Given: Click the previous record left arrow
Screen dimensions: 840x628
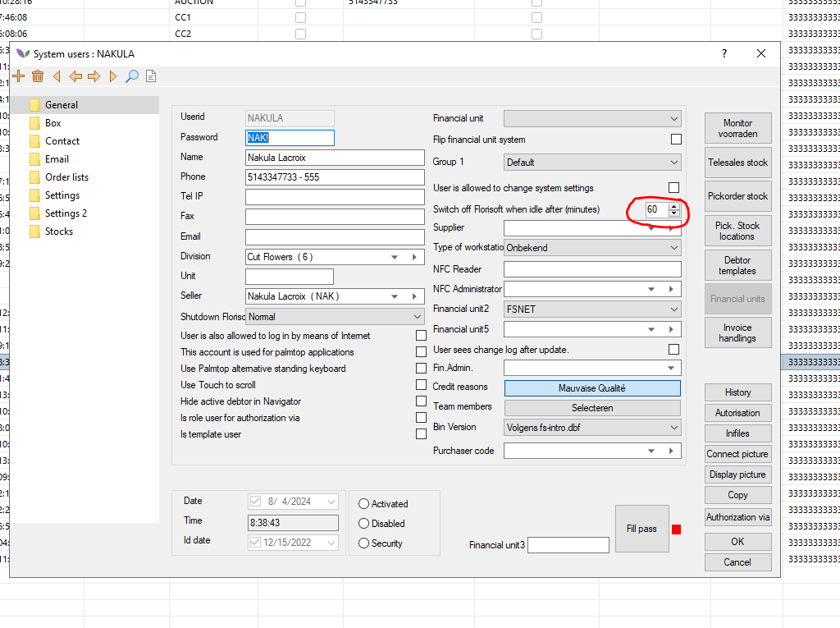Looking at the screenshot, I should tap(75, 76).
